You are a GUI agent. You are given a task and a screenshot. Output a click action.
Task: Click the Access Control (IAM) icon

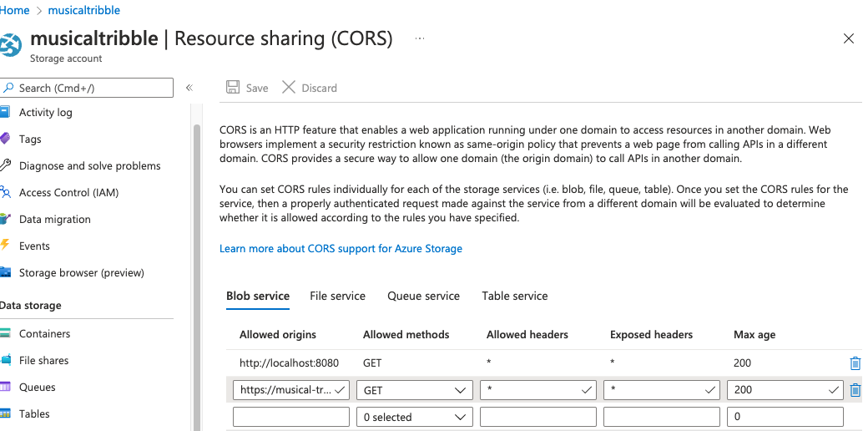(4, 192)
